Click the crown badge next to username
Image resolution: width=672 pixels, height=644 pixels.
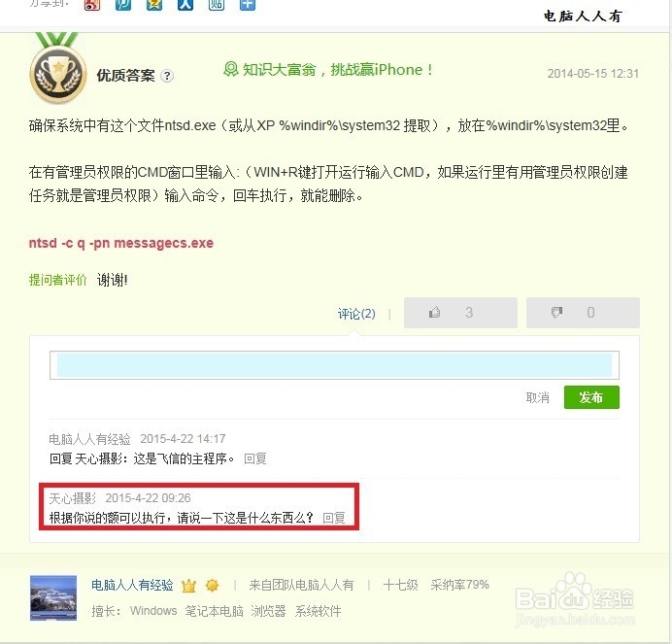(x=188, y=586)
